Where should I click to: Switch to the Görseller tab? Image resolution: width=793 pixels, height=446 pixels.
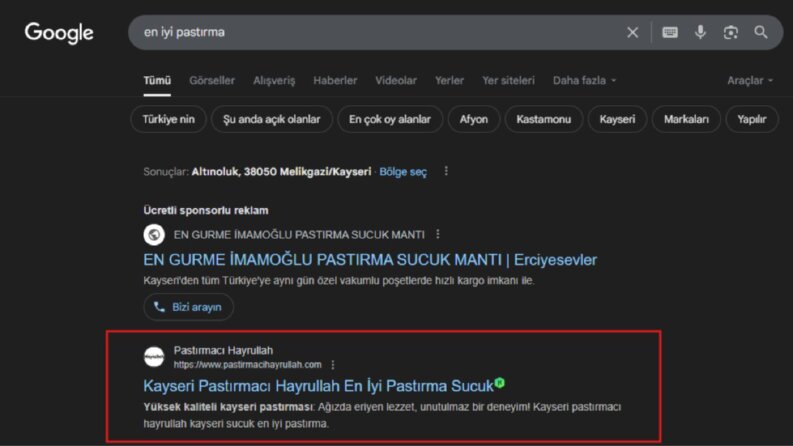click(x=212, y=80)
